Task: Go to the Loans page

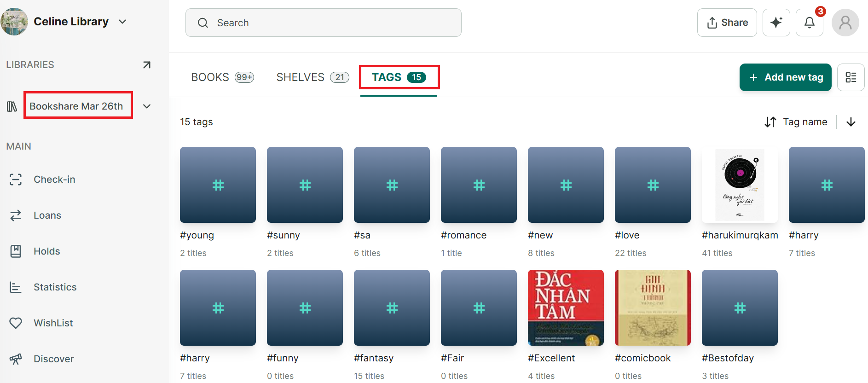Action: [x=47, y=215]
